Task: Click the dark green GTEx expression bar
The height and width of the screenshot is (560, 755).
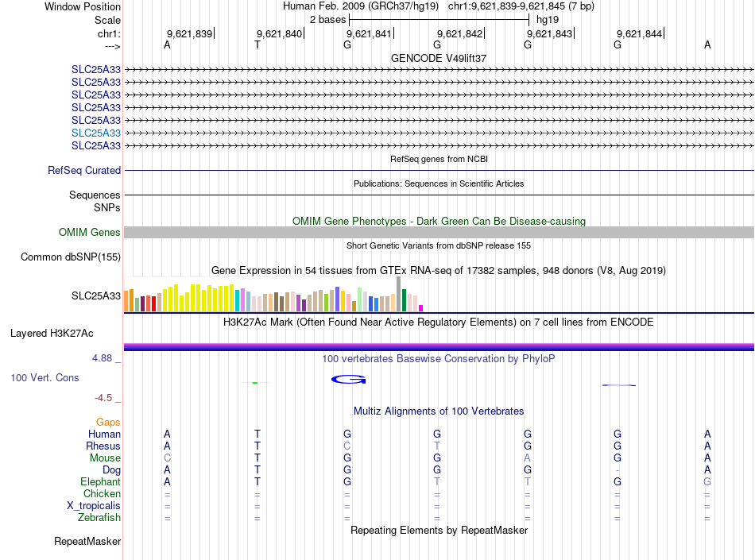Action: [404, 300]
